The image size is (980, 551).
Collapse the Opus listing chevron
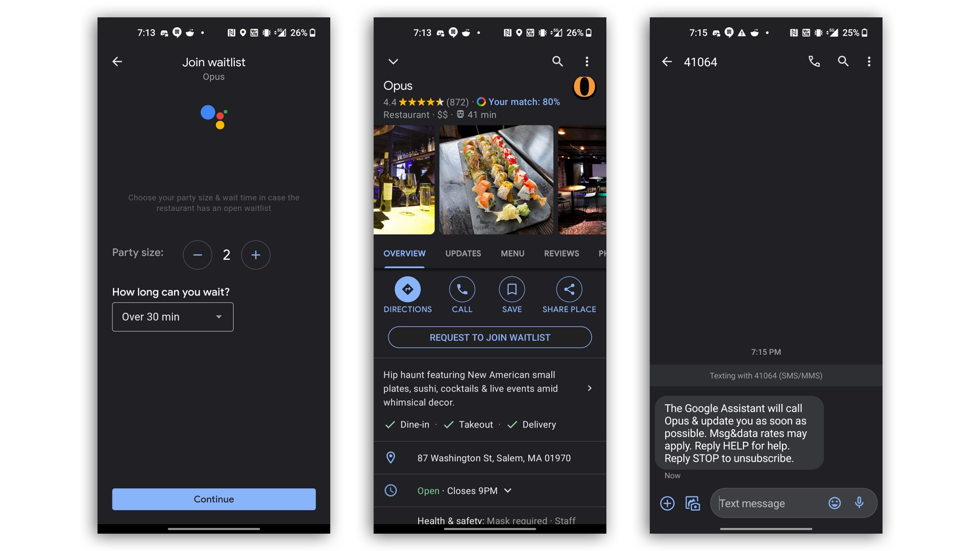(394, 61)
